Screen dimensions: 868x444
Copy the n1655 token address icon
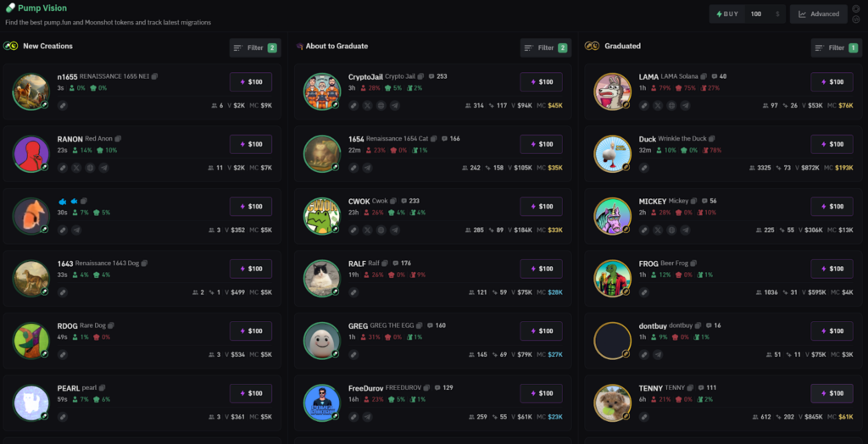[154, 76]
